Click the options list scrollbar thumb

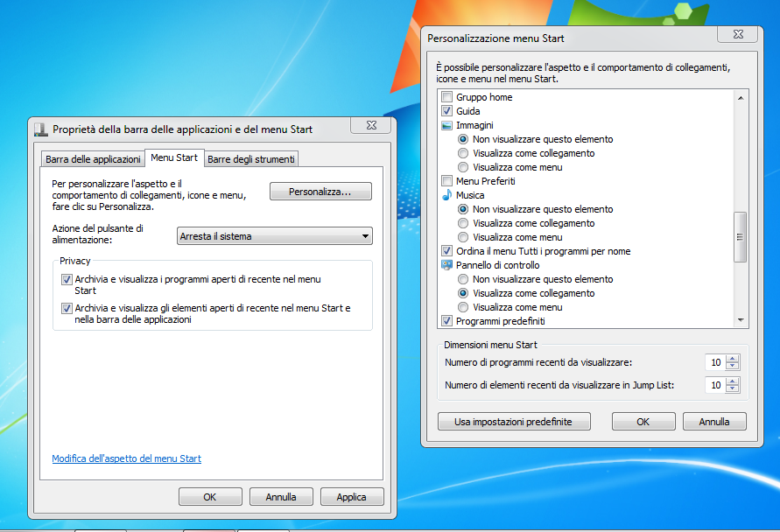point(741,237)
